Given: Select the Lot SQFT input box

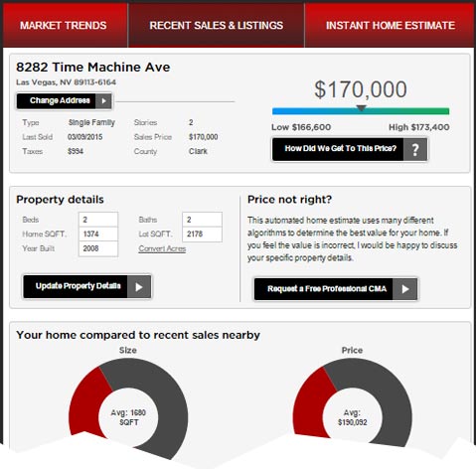Looking at the screenshot, I should [202, 234].
